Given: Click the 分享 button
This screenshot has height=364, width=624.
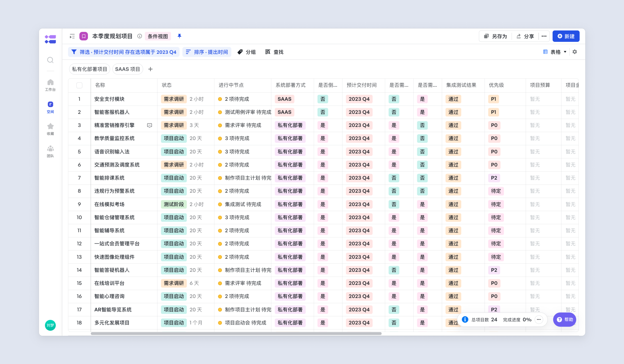Looking at the screenshot, I should pos(525,36).
